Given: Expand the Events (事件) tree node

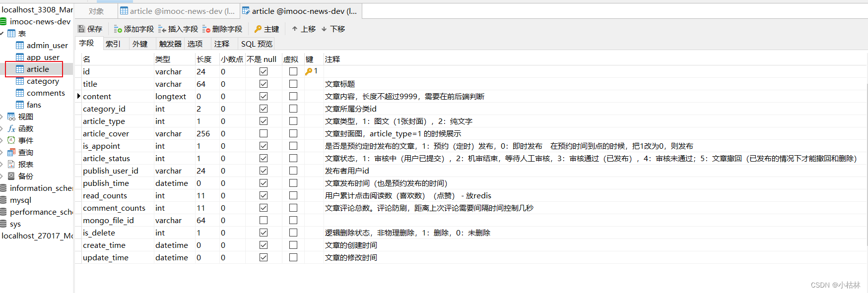Looking at the screenshot, I should (x=1, y=140).
